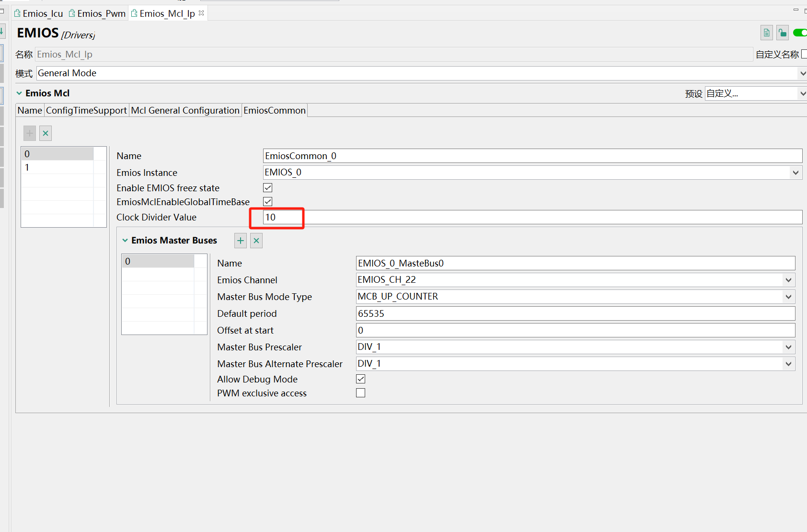The image size is (807, 532).
Task: Delete selected EmiosCommon entry with X icon
Action: click(x=46, y=133)
